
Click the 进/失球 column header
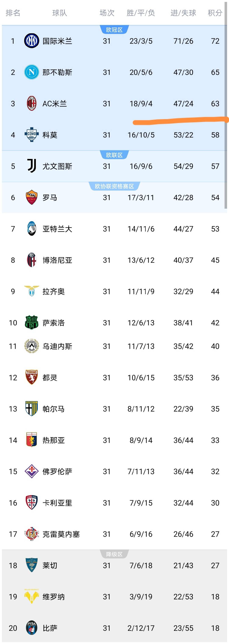183,13
